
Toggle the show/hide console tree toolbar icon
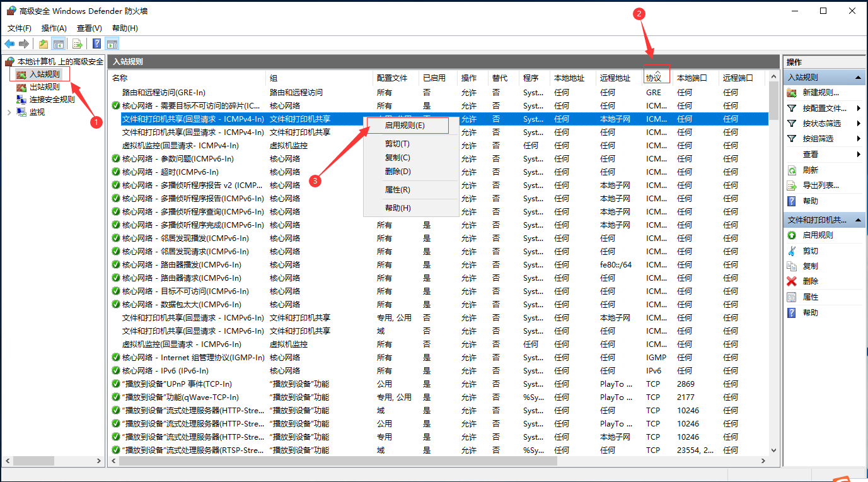pyautogui.click(x=58, y=44)
